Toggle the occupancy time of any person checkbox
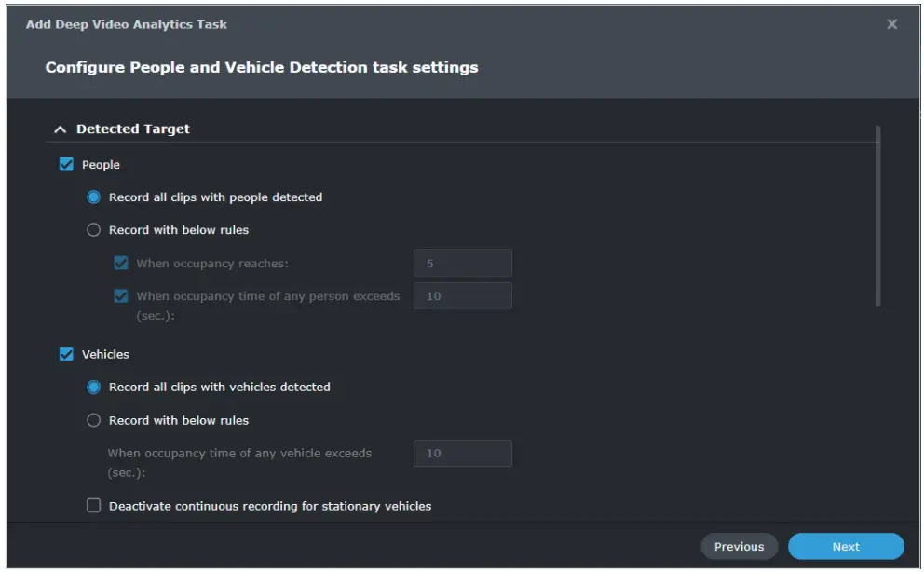 pos(120,295)
